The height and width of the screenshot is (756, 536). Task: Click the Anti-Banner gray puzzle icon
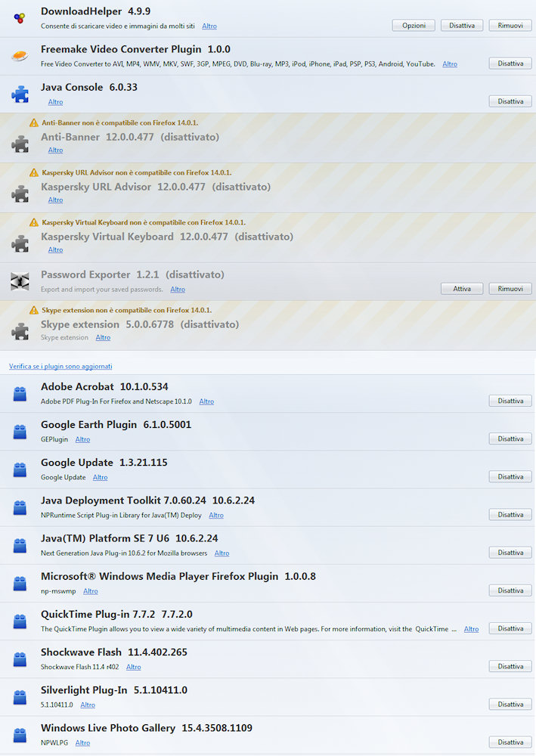pyautogui.click(x=20, y=144)
